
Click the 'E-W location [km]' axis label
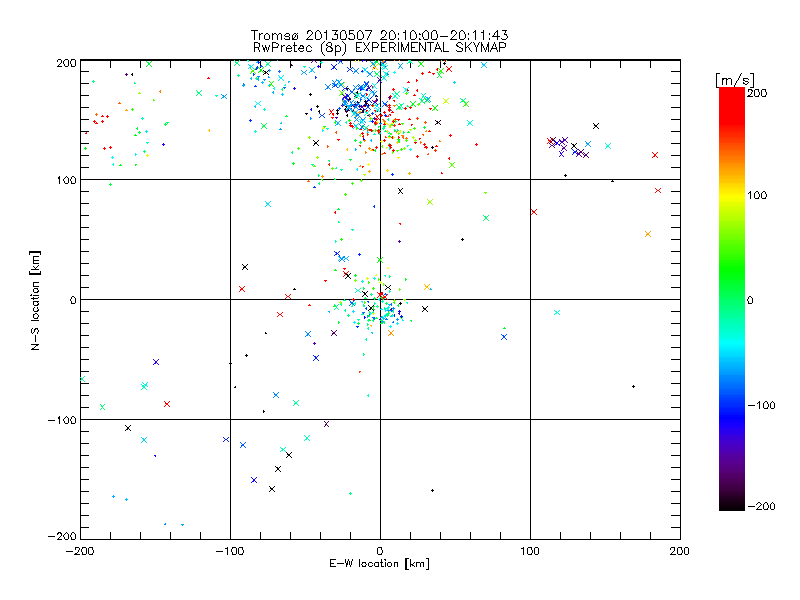click(x=379, y=564)
